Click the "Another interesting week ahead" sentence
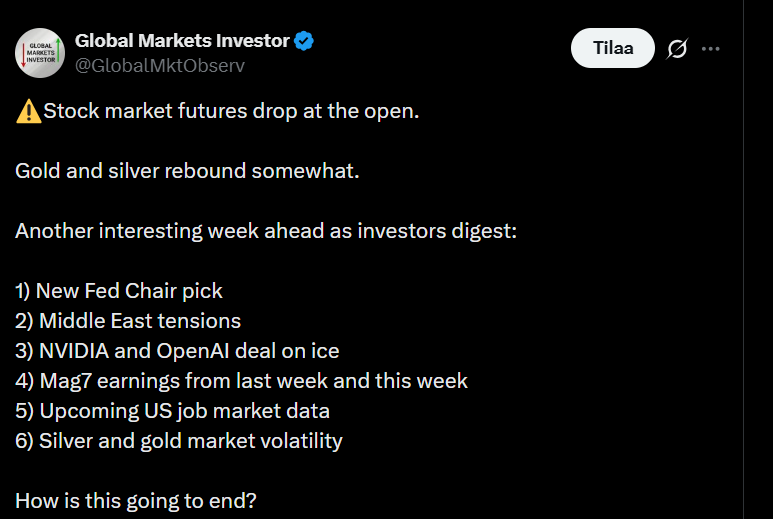Viewport: 773px width, 519px height. tap(265, 231)
